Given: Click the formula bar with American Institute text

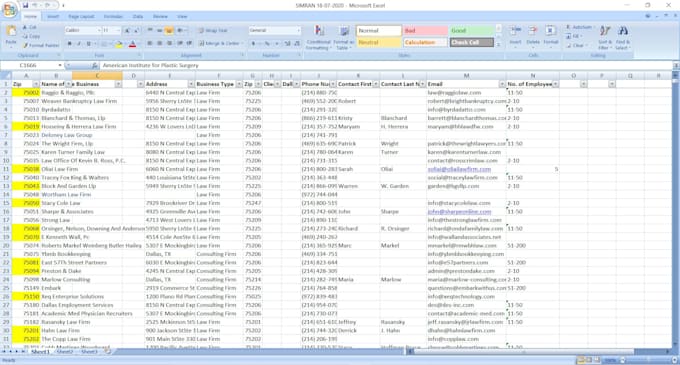Looking at the screenshot, I should pos(386,65).
